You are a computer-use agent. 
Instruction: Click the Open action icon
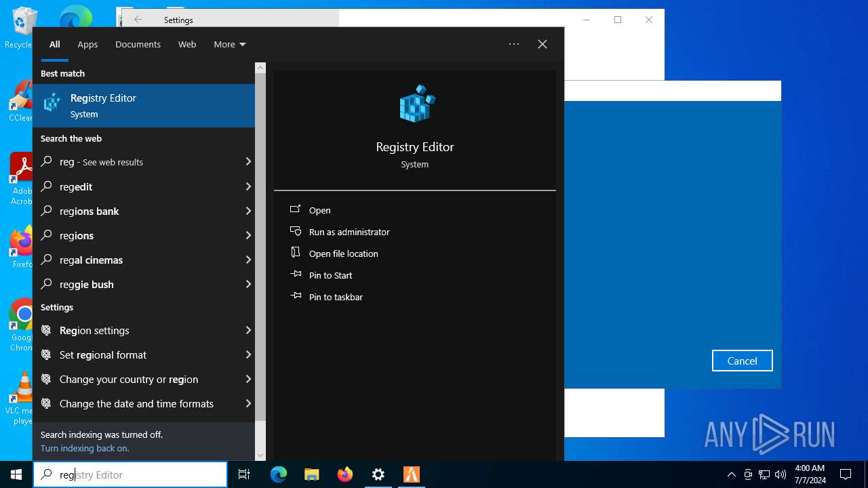pyautogui.click(x=296, y=209)
